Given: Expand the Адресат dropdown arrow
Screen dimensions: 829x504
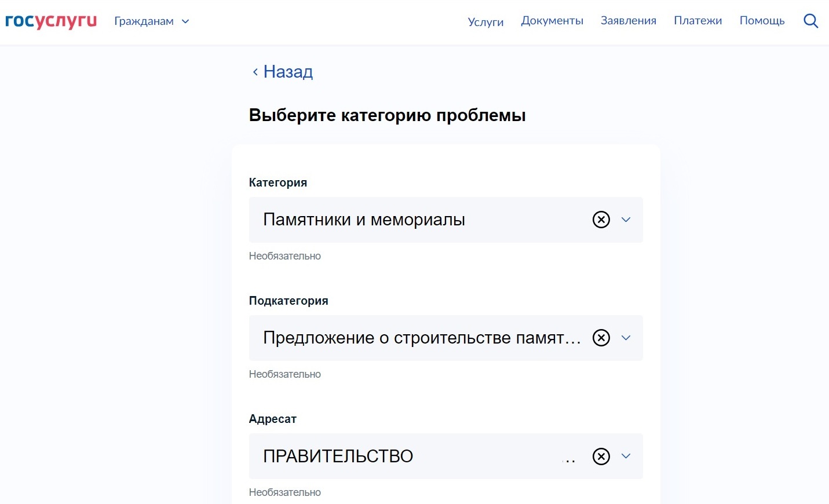Looking at the screenshot, I should (x=626, y=456).
